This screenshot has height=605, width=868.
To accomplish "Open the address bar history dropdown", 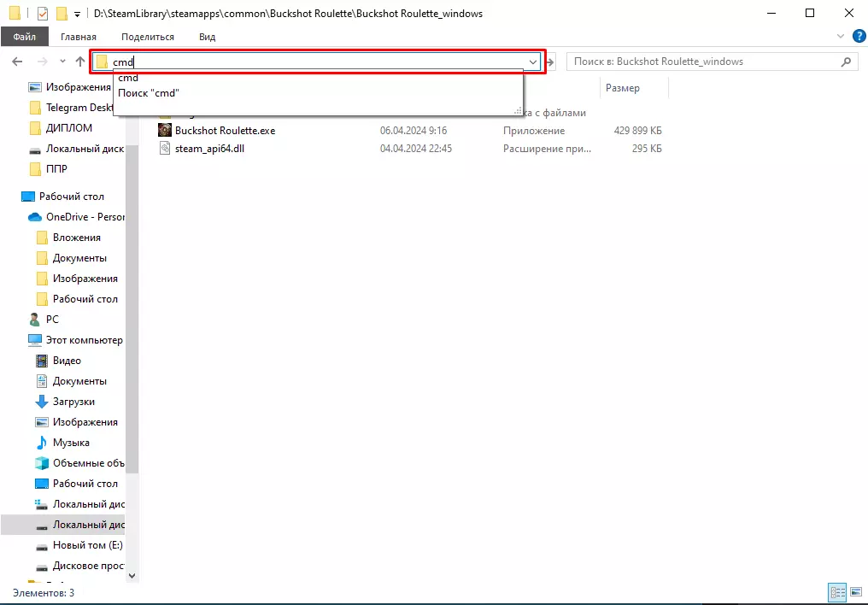I will pyautogui.click(x=532, y=62).
